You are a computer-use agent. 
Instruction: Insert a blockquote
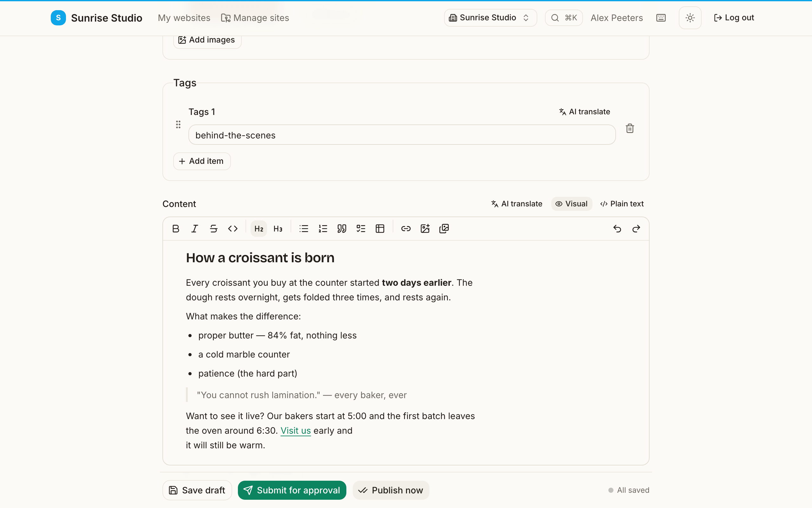pos(342,229)
